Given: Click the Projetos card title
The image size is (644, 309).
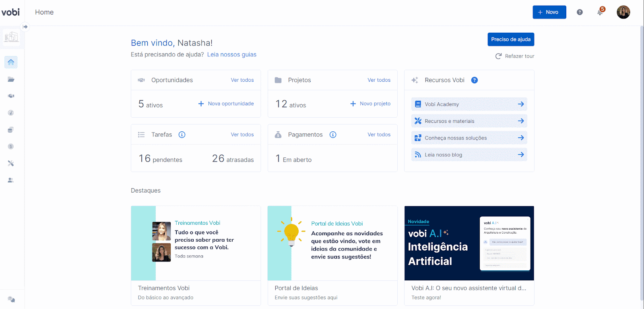Looking at the screenshot, I should 299,80.
